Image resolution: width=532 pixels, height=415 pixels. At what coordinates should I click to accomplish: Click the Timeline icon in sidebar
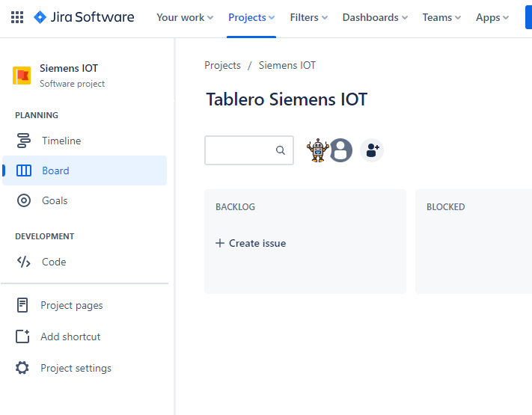pyautogui.click(x=24, y=141)
